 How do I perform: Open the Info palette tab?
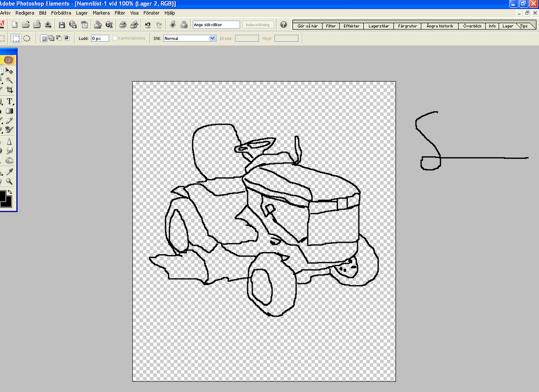pyautogui.click(x=492, y=26)
